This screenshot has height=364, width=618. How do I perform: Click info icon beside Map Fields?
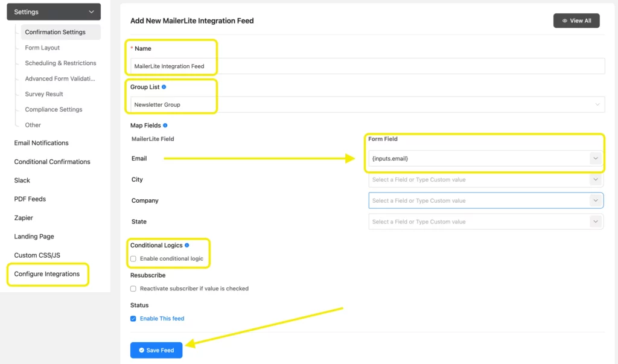pos(165,126)
